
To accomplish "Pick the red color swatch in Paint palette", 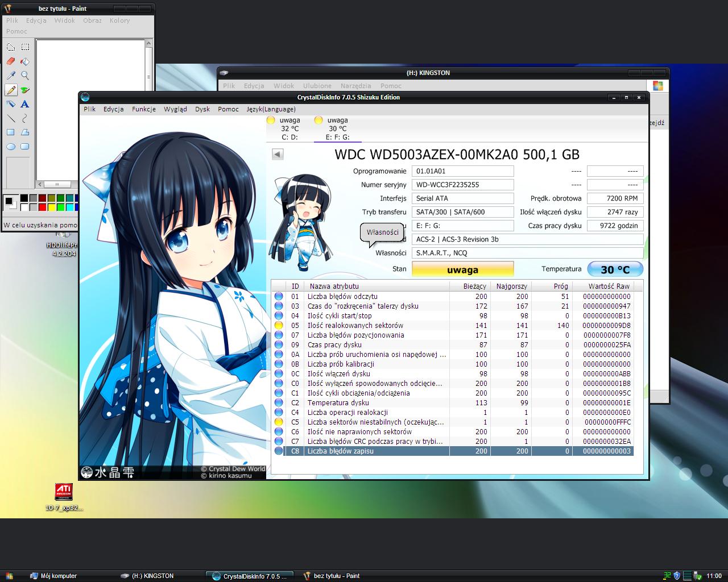I will coord(42,207).
